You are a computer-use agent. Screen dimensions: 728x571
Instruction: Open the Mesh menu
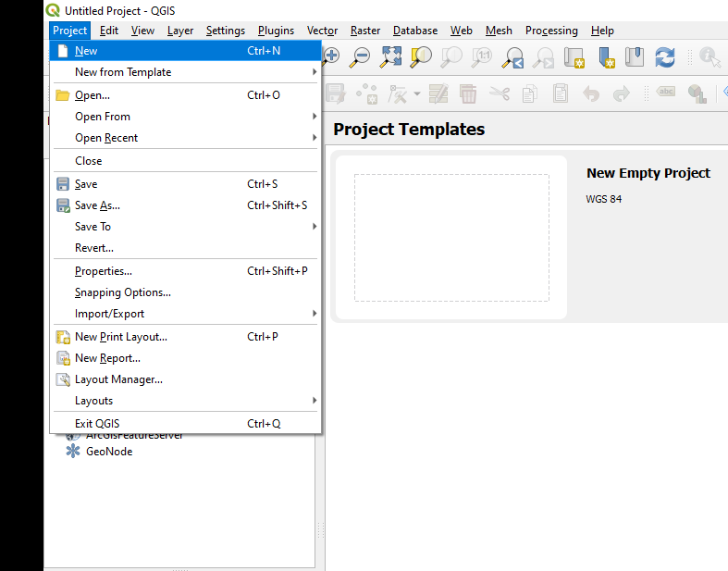click(x=499, y=31)
